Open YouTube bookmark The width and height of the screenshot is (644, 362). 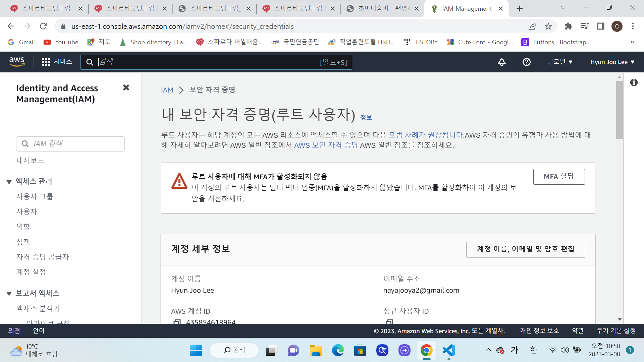(61, 42)
